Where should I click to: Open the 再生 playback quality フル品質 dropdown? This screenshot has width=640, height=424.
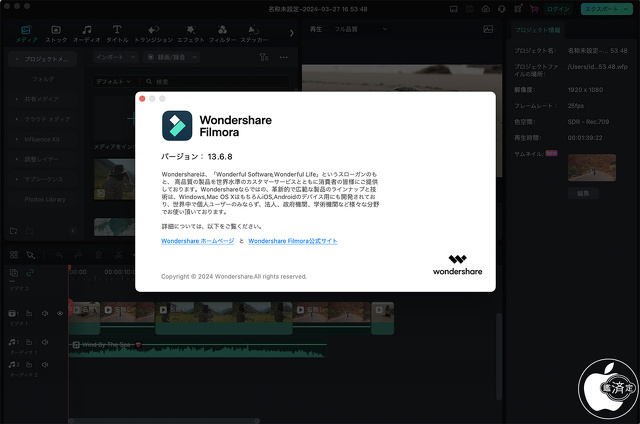360,29
